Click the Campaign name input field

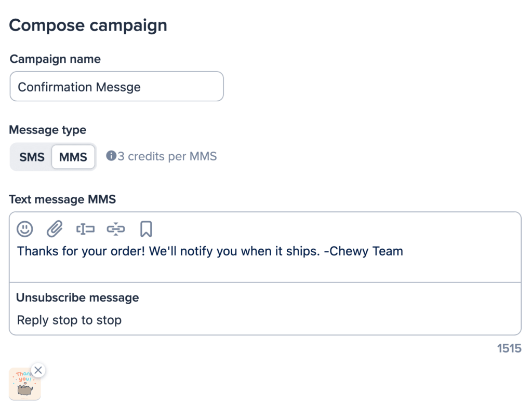pos(116,87)
